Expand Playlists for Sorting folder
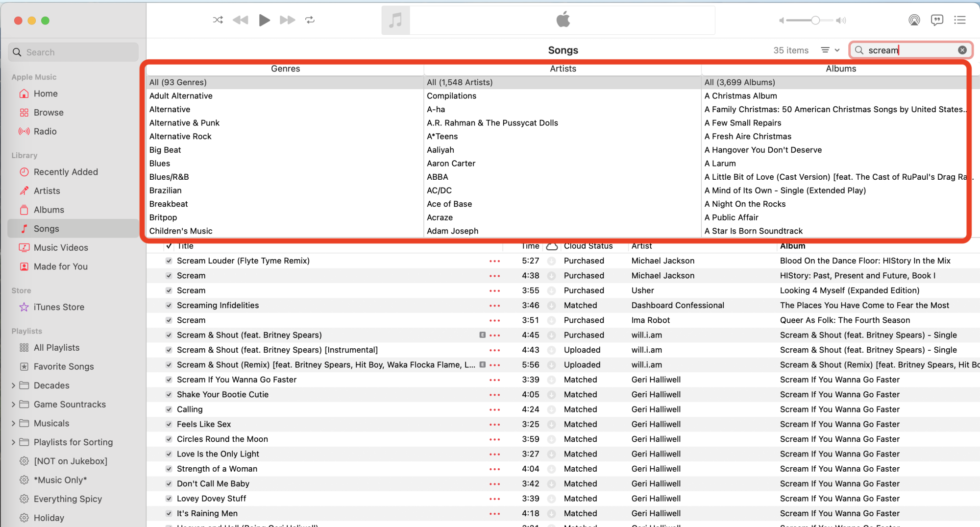The height and width of the screenshot is (527, 980). tap(13, 442)
